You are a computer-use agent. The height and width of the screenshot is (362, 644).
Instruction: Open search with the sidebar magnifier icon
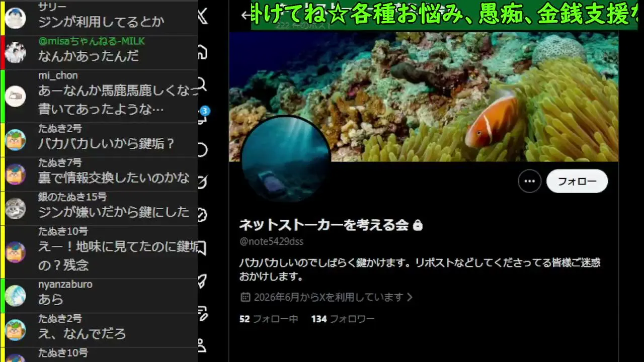203,83
